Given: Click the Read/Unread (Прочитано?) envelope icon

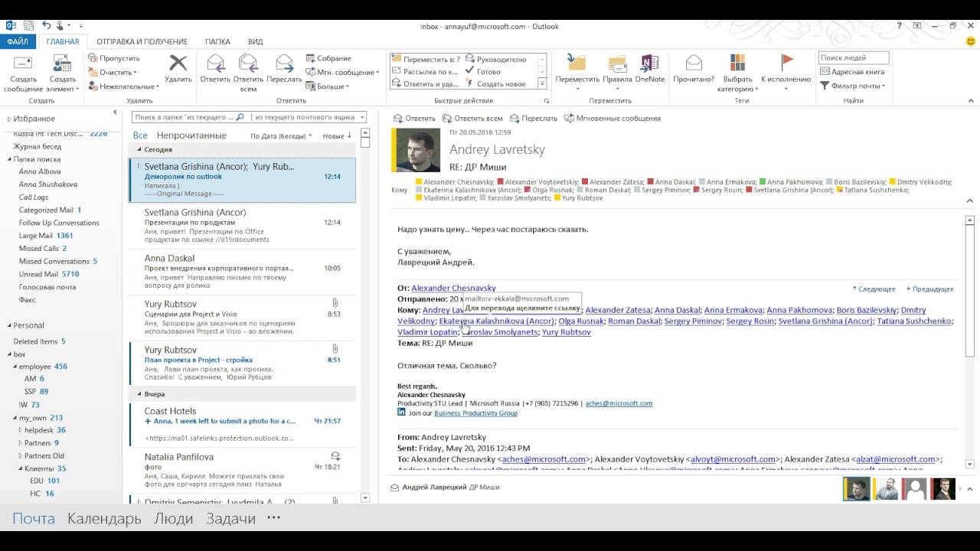Looking at the screenshot, I should pos(694,64).
